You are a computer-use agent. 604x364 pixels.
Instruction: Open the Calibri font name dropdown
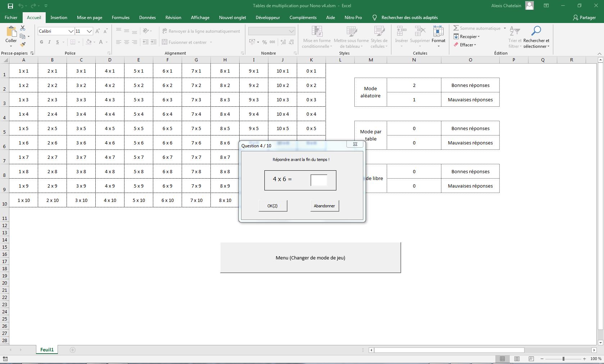71,31
